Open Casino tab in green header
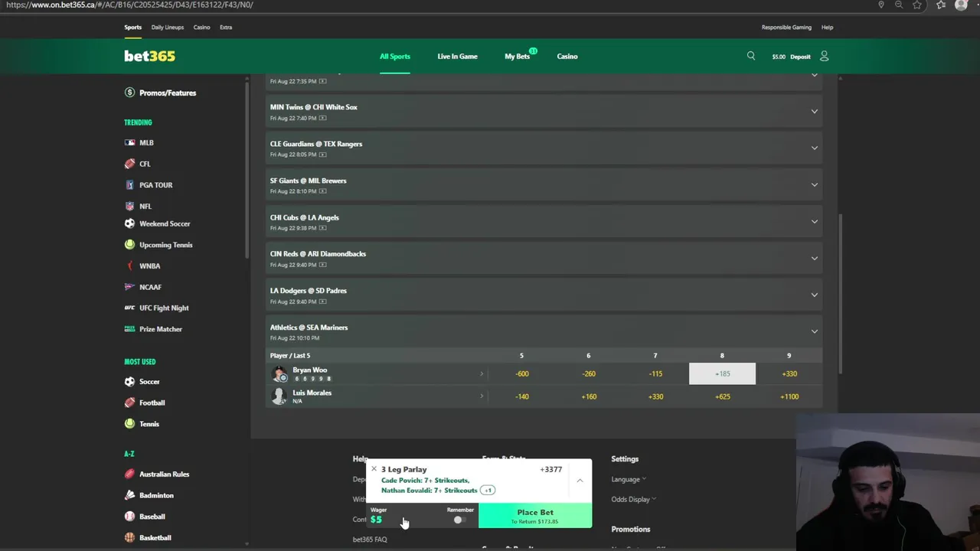 click(567, 56)
